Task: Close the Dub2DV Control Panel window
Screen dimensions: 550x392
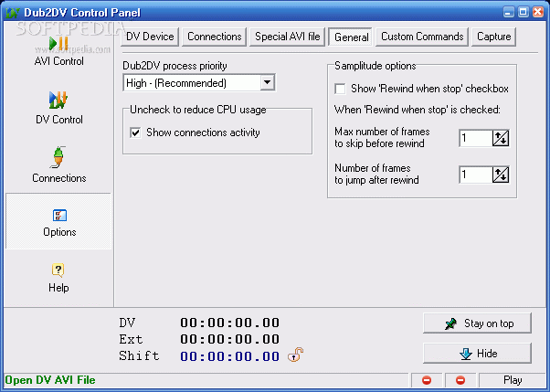Action: (538, 12)
